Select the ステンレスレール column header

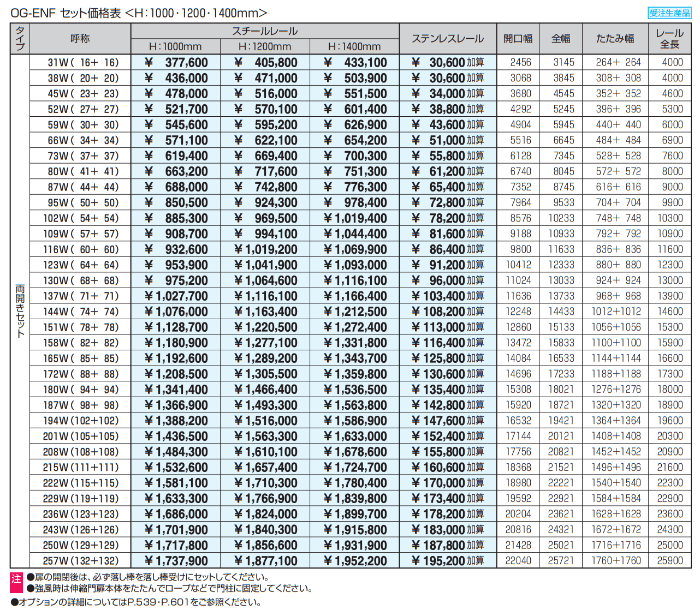click(x=448, y=39)
